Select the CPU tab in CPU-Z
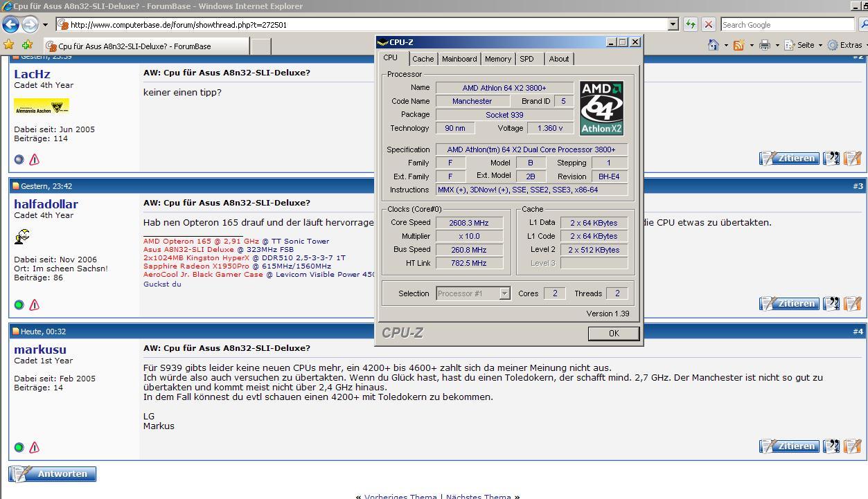The width and height of the screenshot is (868, 499). coord(391,58)
